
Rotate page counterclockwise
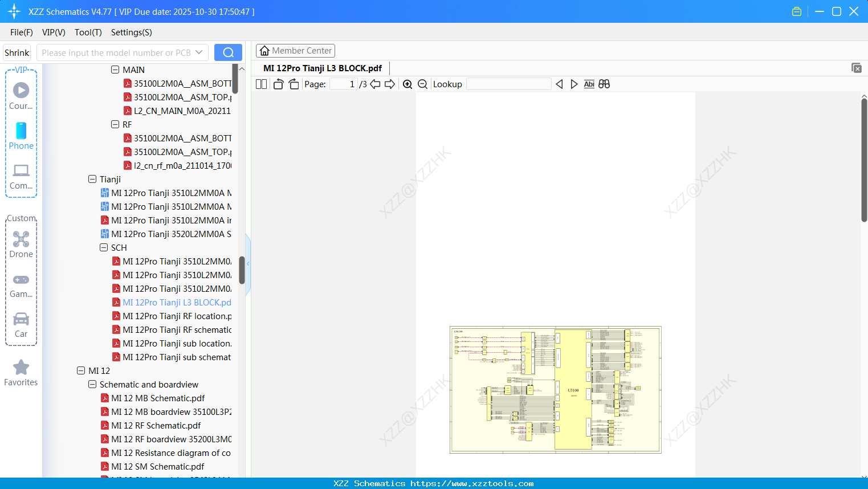(x=279, y=84)
